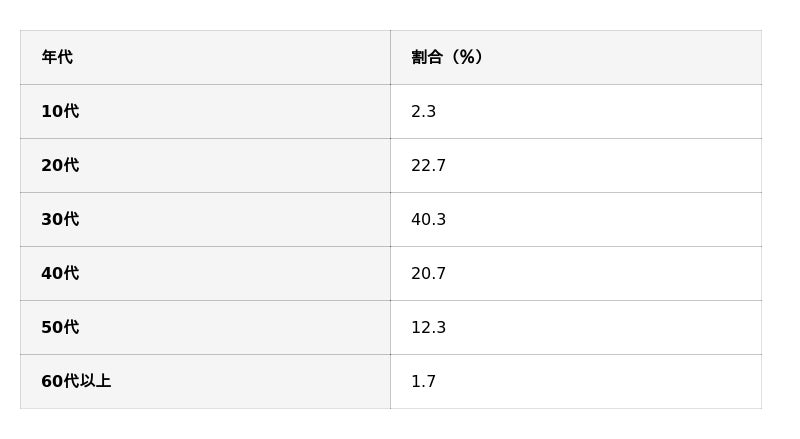This screenshot has width=800, height=439.
Task: Click the age label beside 2.3
Action: pos(60,112)
